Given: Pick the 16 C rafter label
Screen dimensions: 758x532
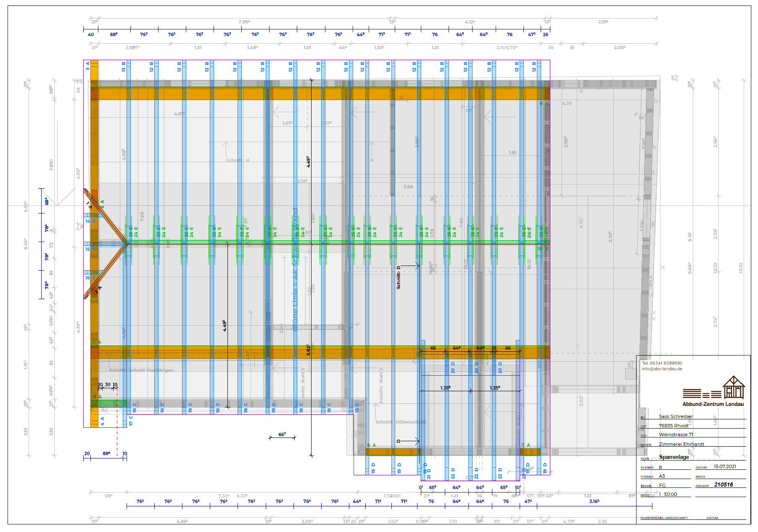Looking at the screenshot, I should (90, 278).
